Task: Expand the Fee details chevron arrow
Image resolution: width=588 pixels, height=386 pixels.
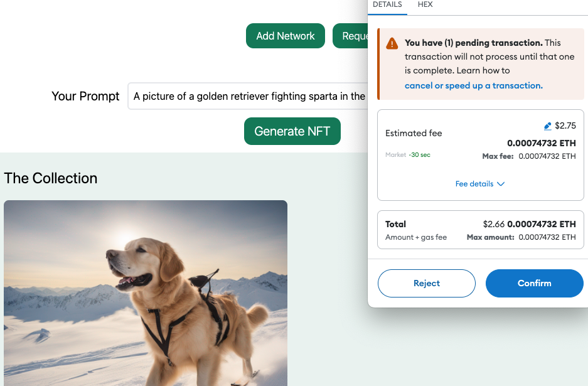Action: 501,185
